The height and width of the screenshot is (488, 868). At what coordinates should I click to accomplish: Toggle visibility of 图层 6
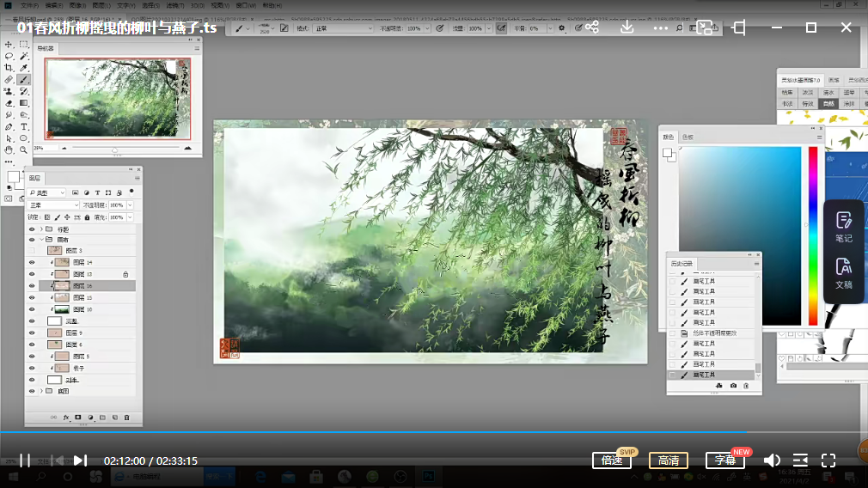(32, 345)
